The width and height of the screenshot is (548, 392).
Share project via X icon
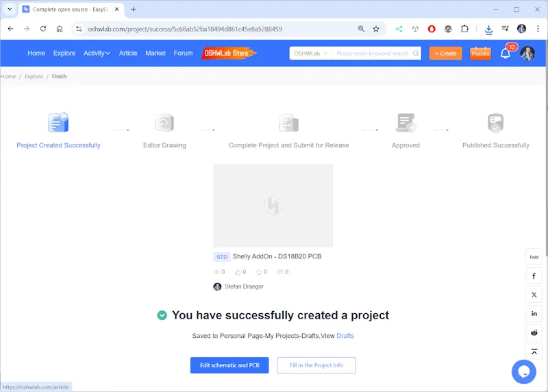pos(534,295)
